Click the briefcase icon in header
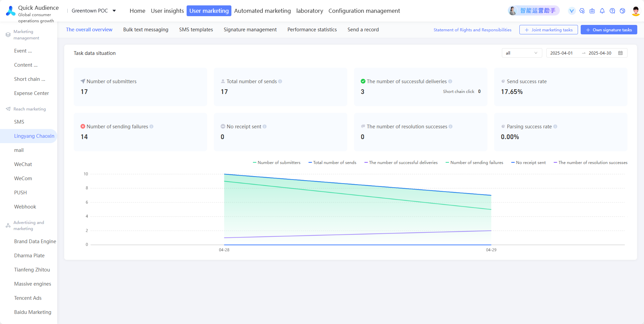Viewport: 644px width, 324px height. pyautogui.click(x=592, y=11)
